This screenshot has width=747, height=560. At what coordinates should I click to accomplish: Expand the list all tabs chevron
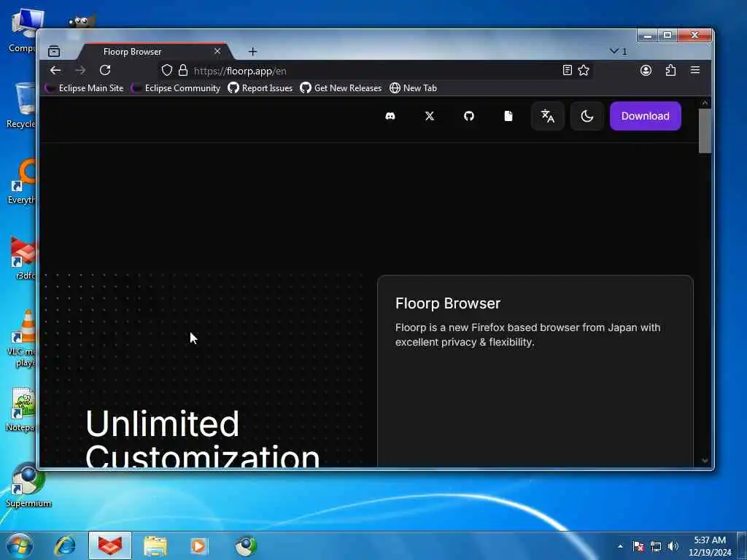pos(619,51)
